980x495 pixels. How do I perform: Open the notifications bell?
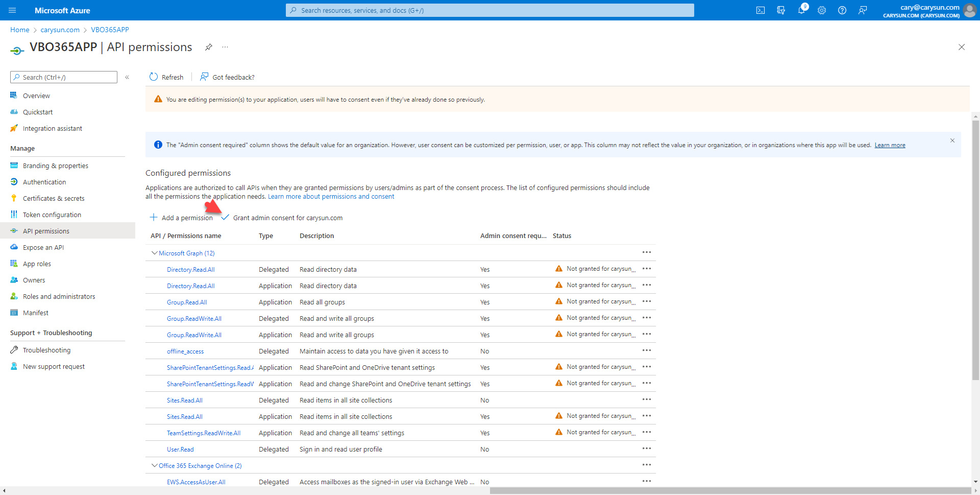click(x=801, y=10)
